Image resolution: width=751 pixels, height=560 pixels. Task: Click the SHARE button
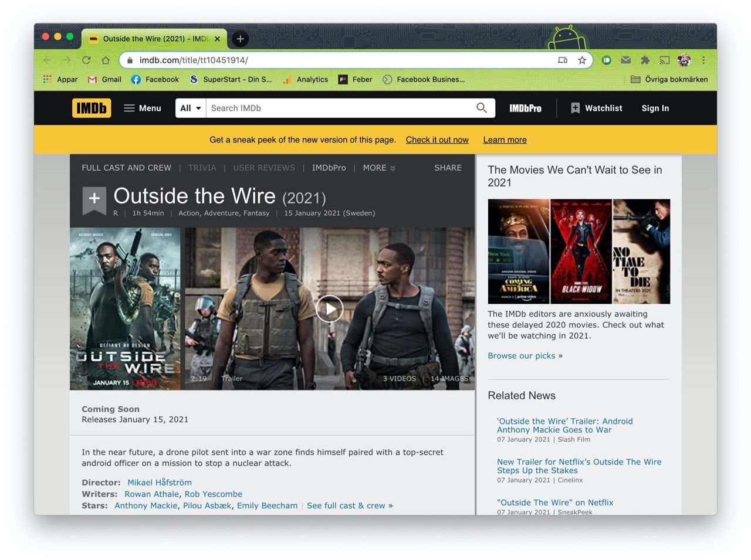coord(448,168)
